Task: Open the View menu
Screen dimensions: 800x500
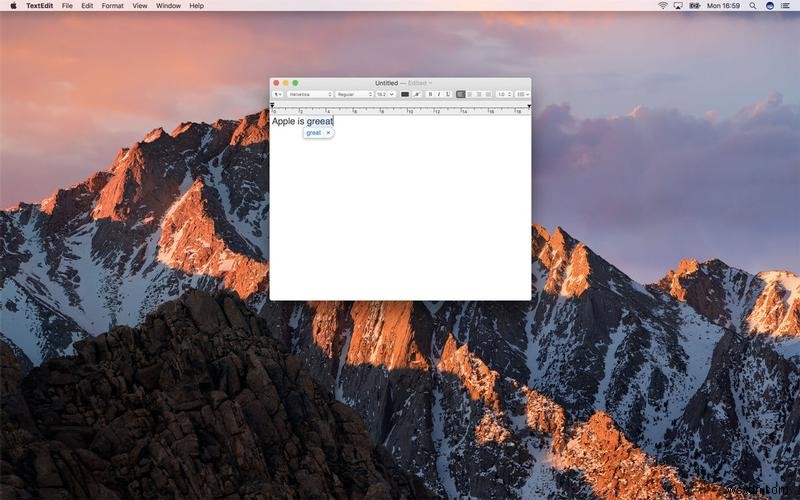Action: pos(140,6)
